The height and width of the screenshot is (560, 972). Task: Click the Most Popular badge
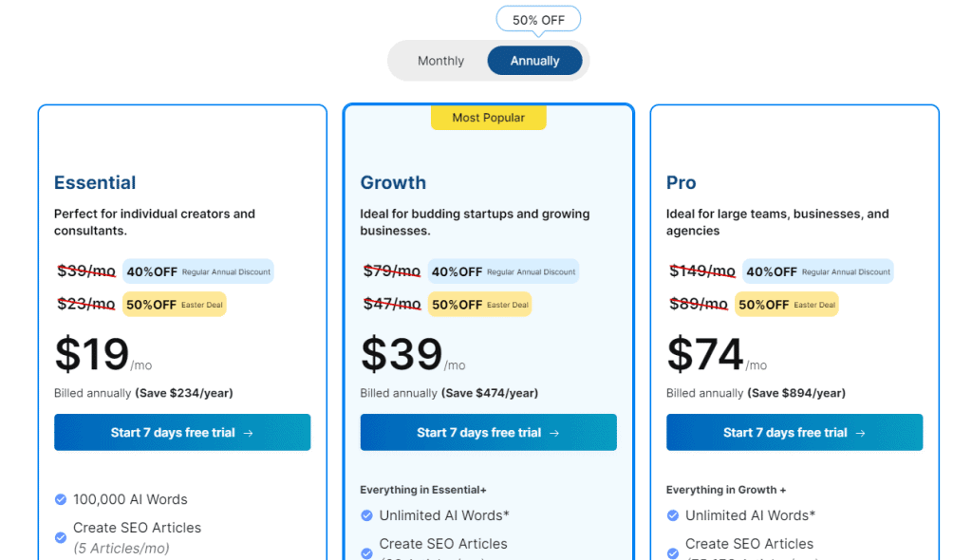point(489,117)
